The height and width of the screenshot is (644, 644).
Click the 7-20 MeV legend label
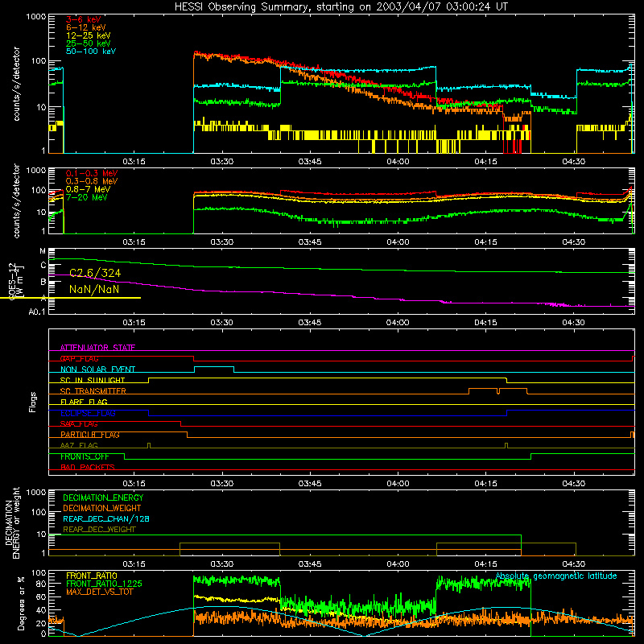tap(86, 197)
